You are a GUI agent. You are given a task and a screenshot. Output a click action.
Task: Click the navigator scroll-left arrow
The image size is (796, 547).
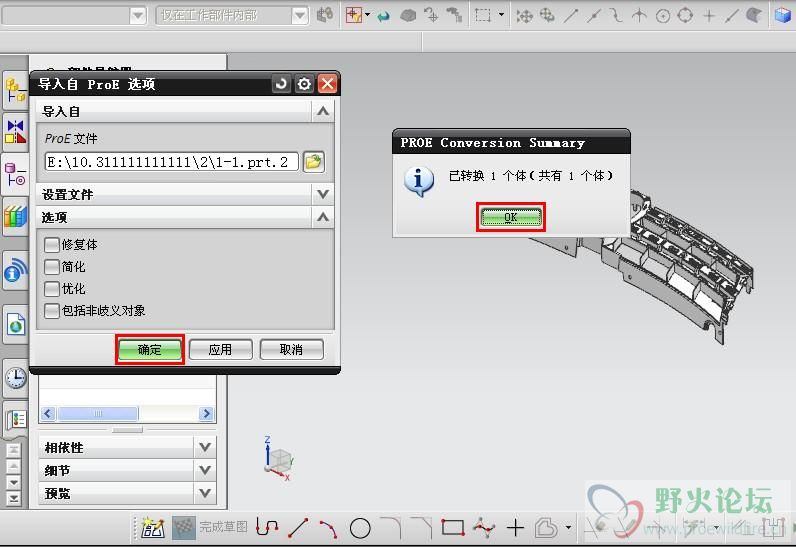click(48, 414)
